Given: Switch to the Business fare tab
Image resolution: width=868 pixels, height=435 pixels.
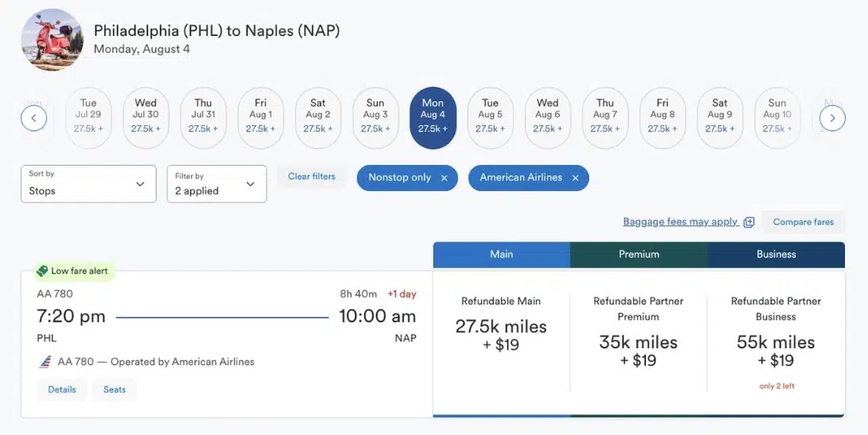Looking at the screenshot, I should (x=776, y=255).
